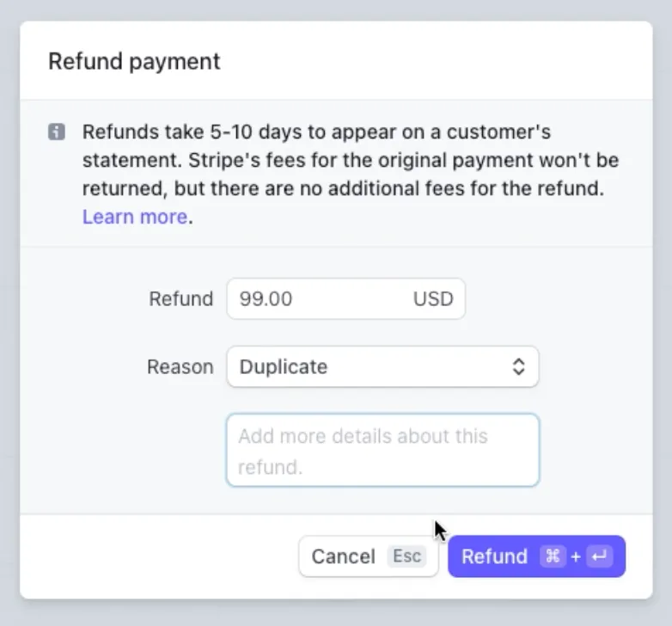Open the Learn more link
The image size is (672, 626).
click(x=135, y=217)
